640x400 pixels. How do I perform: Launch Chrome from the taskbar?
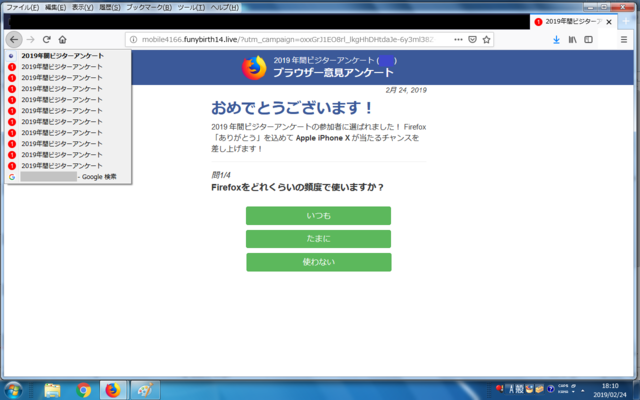pos(83,390)
